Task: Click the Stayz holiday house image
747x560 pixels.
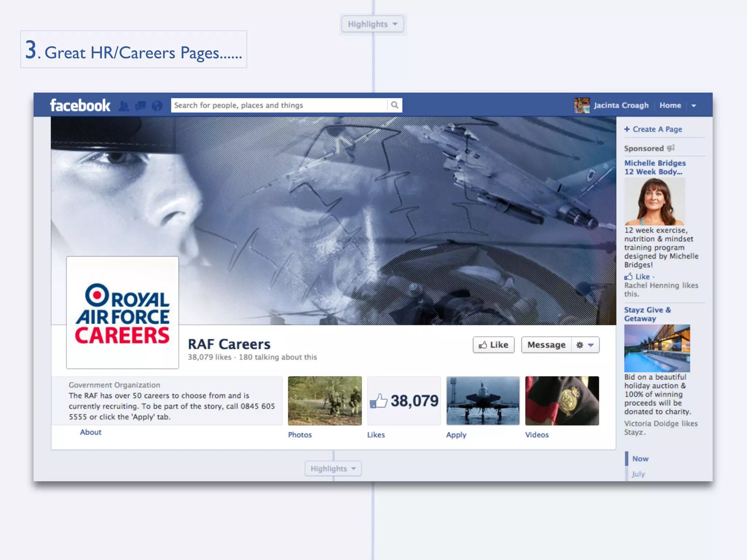Action: 657,348
